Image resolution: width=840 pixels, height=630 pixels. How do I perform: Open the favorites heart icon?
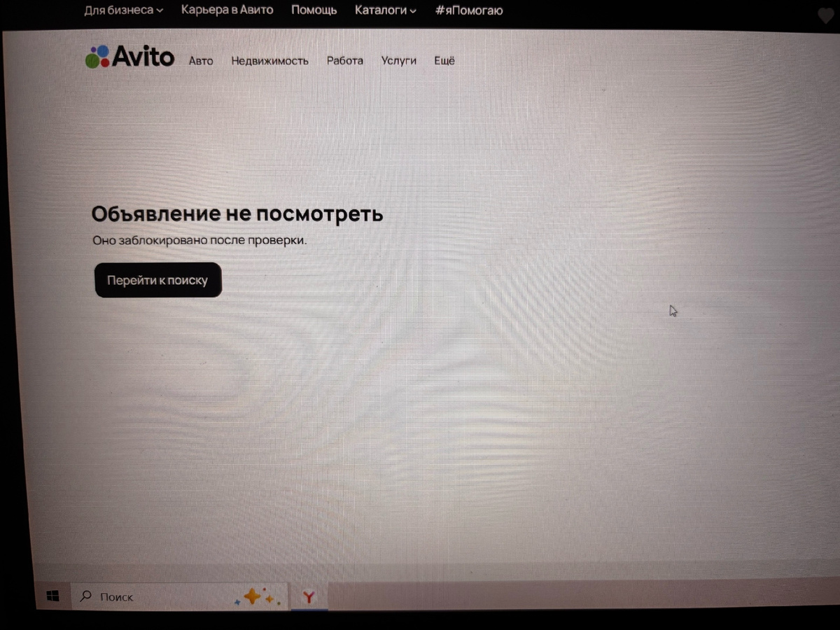pyautogui.click(x=826, y=15)
